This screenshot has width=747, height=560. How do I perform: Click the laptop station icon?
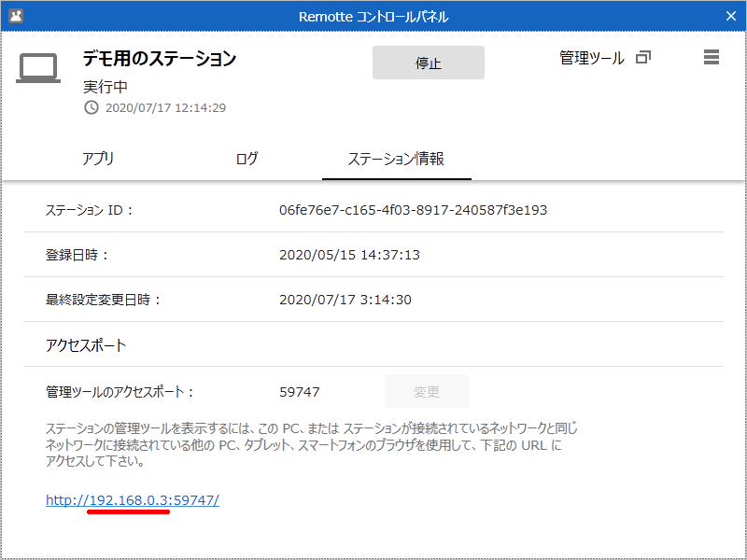[x=38, y=68]
